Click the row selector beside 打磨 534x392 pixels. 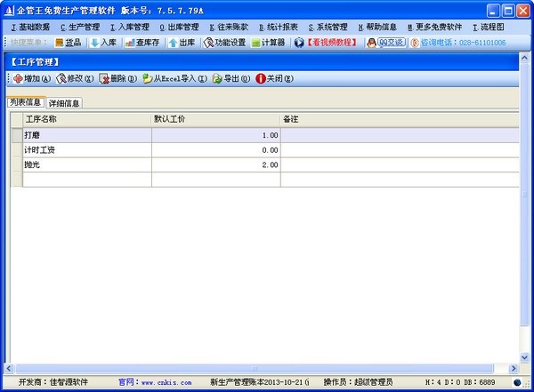(x=17, y=135)
